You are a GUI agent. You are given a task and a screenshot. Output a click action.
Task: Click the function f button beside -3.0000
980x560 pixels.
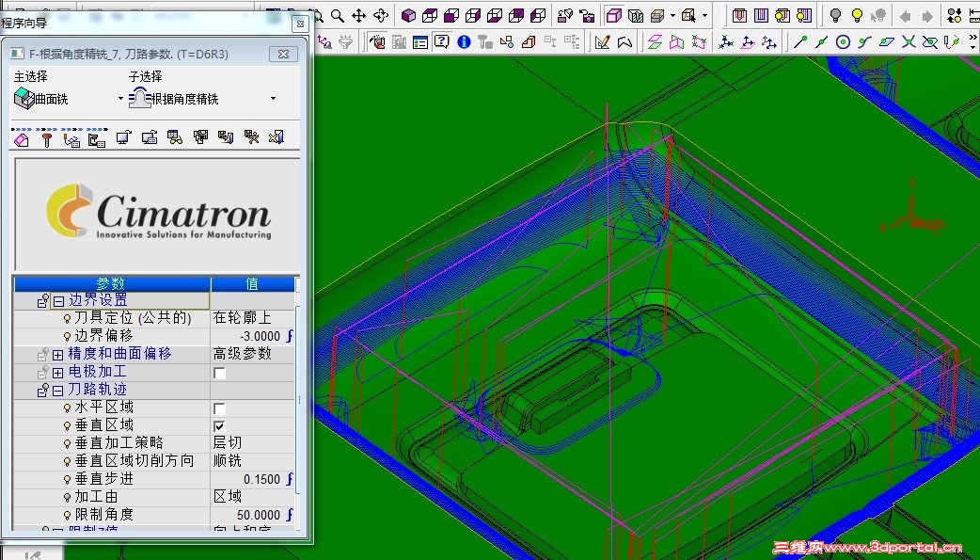(290, 336)
